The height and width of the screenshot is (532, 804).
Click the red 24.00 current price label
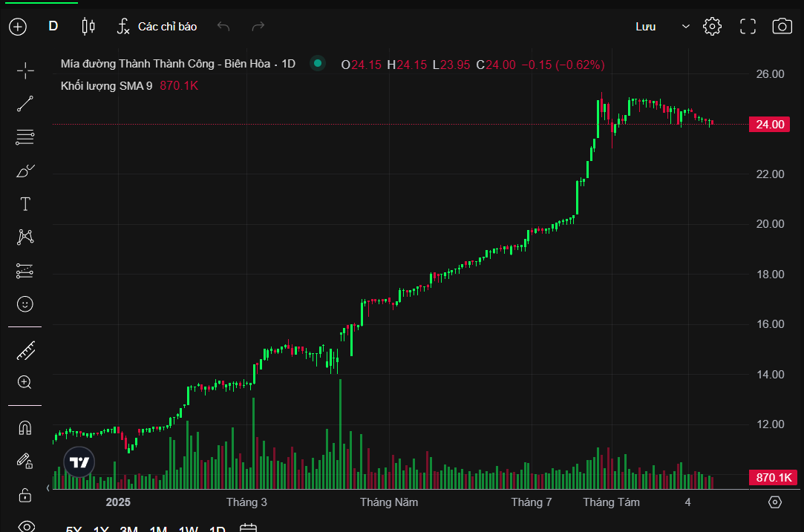click(x=770, y=125)
